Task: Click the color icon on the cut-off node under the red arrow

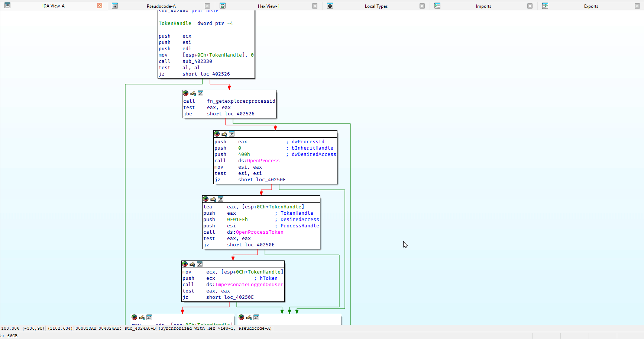Action: click(135, 317)
